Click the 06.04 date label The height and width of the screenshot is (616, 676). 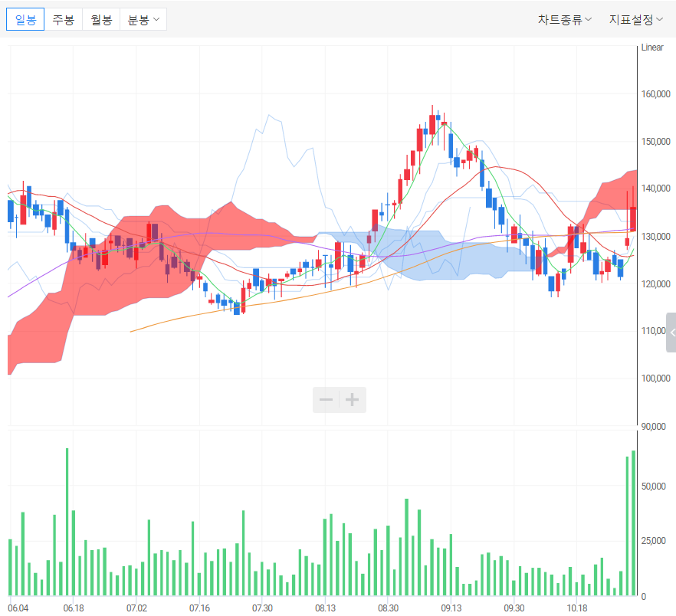click(18, 608)
